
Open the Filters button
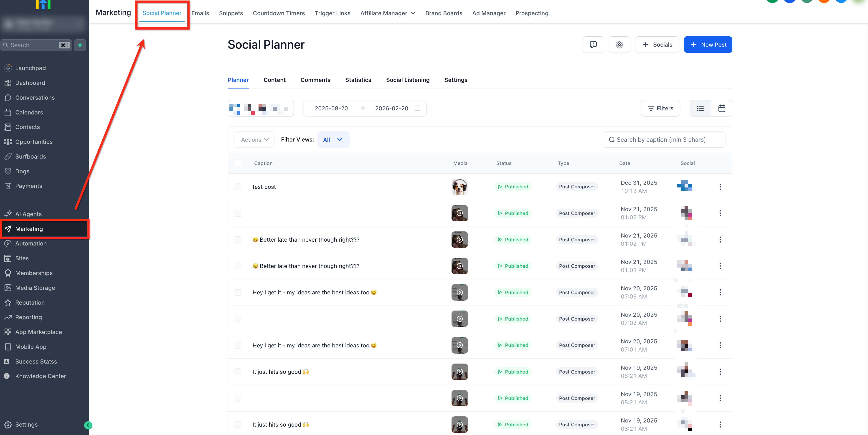coord(660,108)
